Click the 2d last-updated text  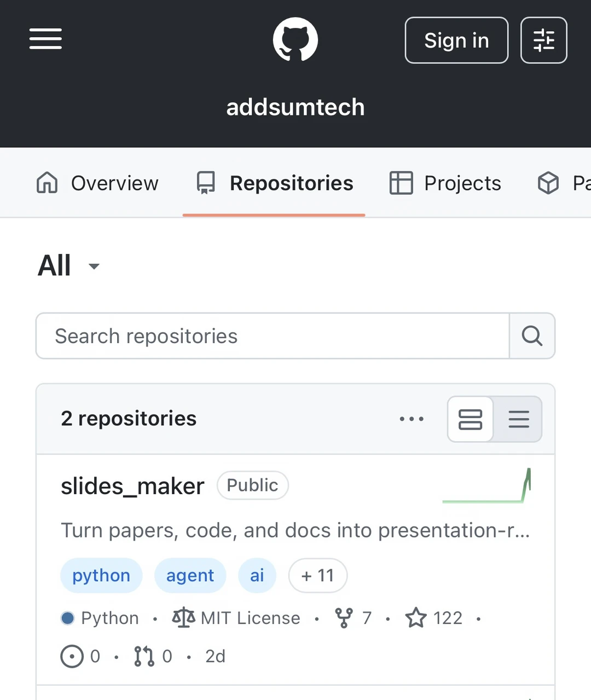[x=215, y=656]
